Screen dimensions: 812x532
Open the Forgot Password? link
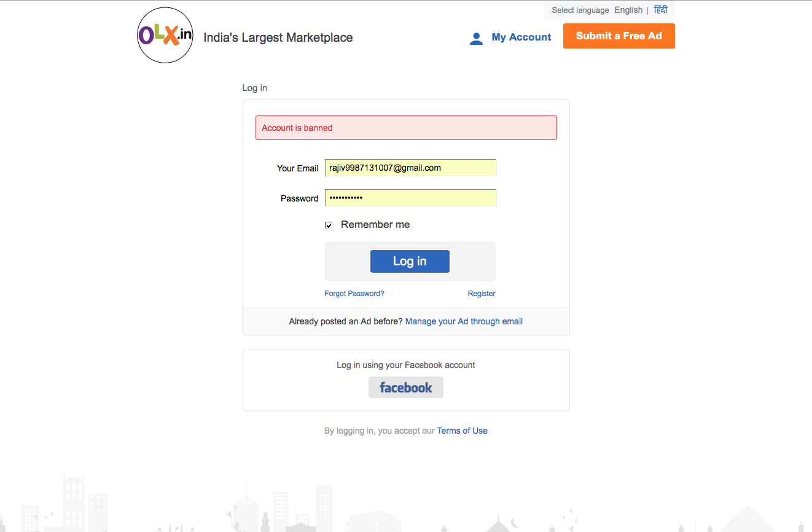tap(354, 294)
